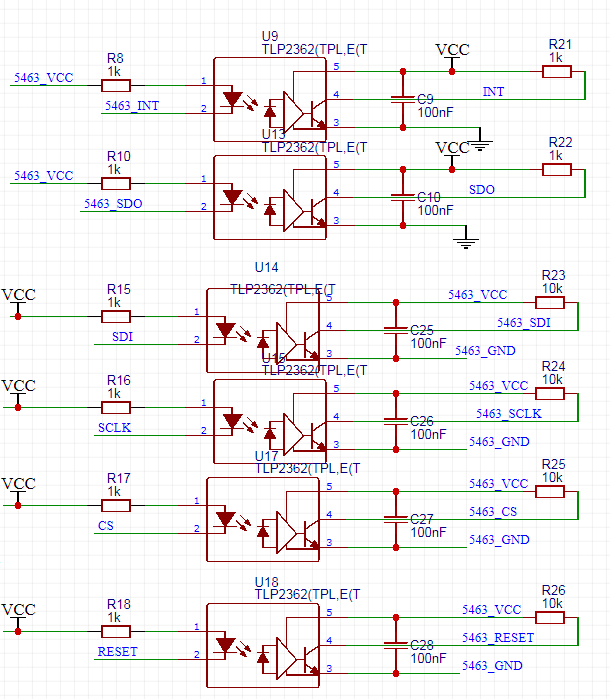
Task: Select 10k resistor R23 symbol
Action: point(550,303)
